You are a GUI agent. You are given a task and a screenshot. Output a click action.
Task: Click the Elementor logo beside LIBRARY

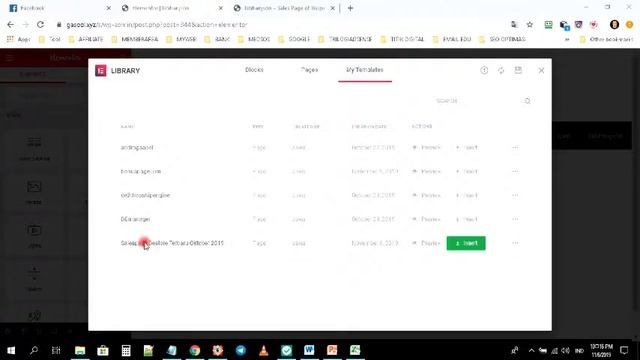click(x=101, y=71)
